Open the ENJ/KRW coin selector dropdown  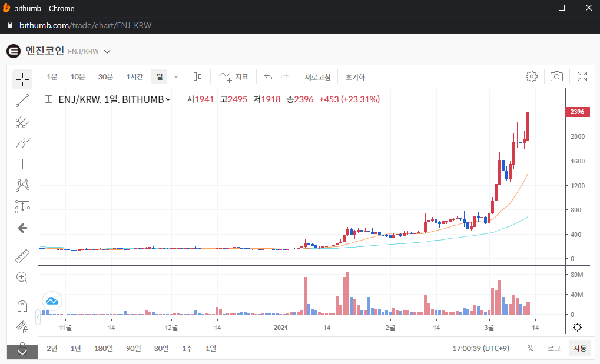point(107,52)
